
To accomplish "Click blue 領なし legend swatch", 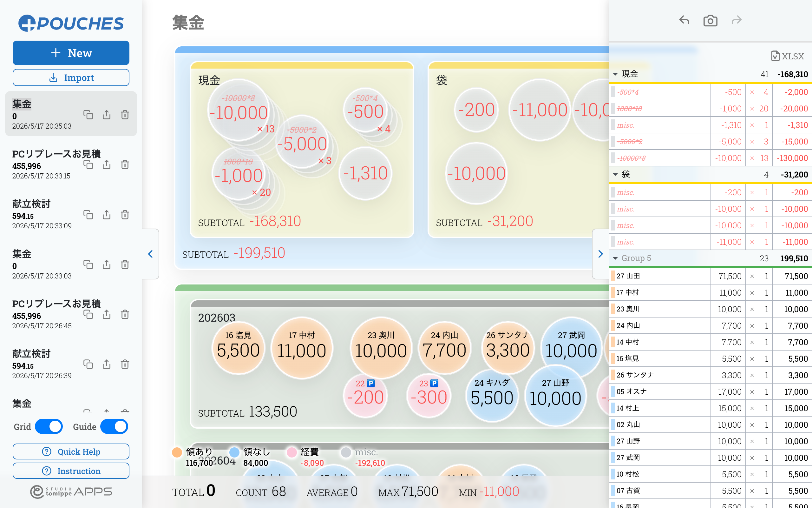I will (x=234, y=452).
